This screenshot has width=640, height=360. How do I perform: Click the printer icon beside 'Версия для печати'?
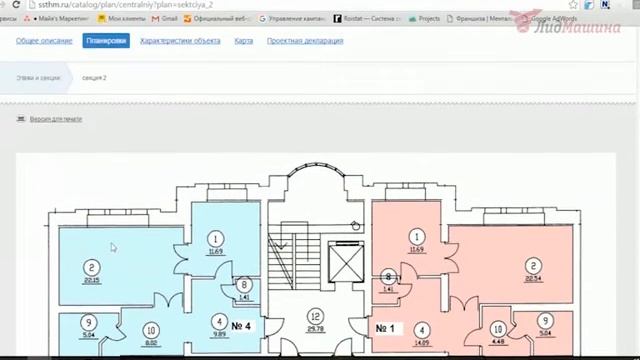pos(20,119)
